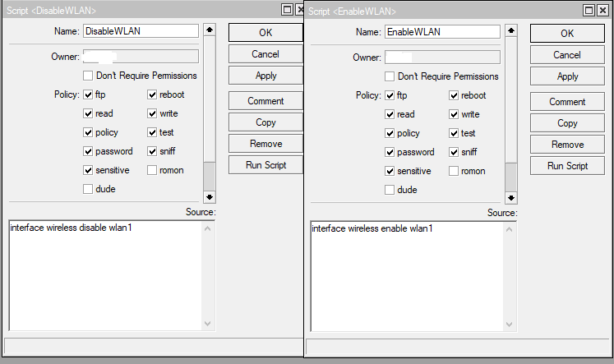
Task: Uncheck reboot policy in EnableWLAN window
Action: click(x=454, y=95)
